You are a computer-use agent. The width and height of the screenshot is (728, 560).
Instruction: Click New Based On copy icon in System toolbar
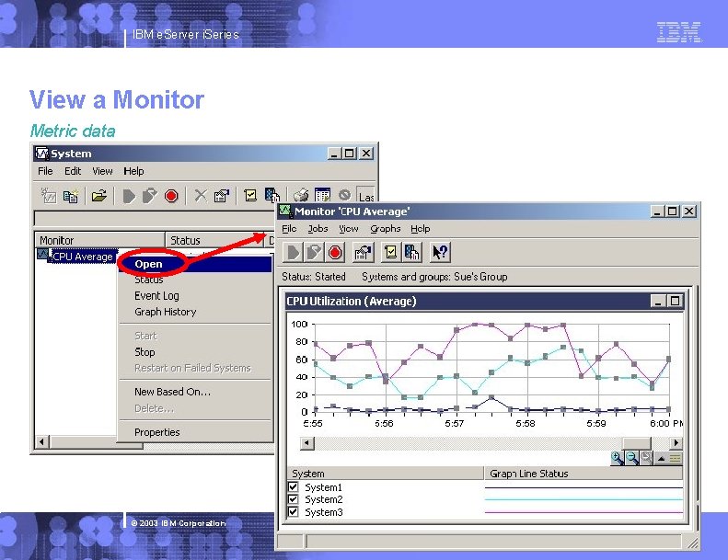pos(71,196)
